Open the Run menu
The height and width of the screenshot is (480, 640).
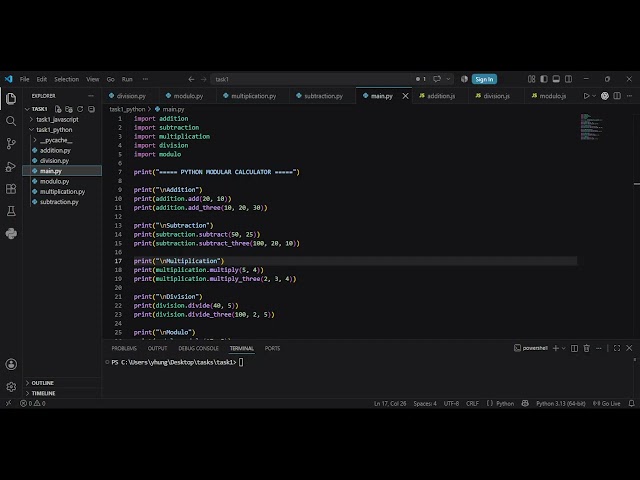coord(127,79)
